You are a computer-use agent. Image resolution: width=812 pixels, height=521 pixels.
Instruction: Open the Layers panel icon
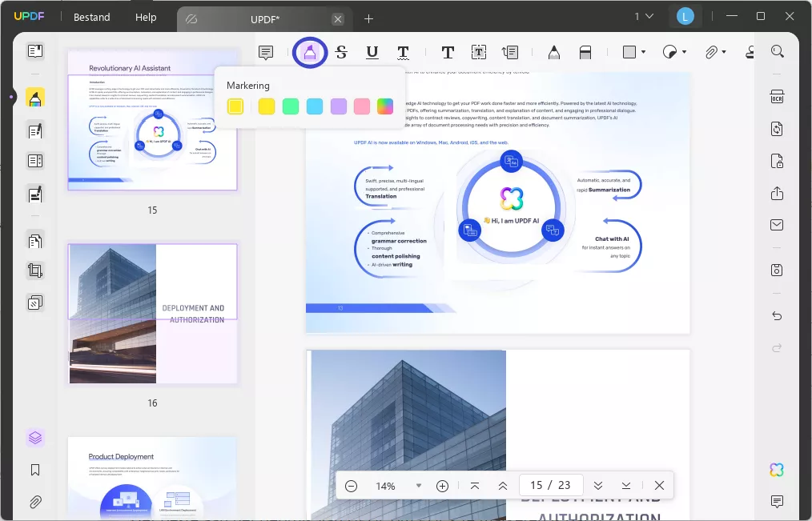pyautogui.click(x=35, y=439)
